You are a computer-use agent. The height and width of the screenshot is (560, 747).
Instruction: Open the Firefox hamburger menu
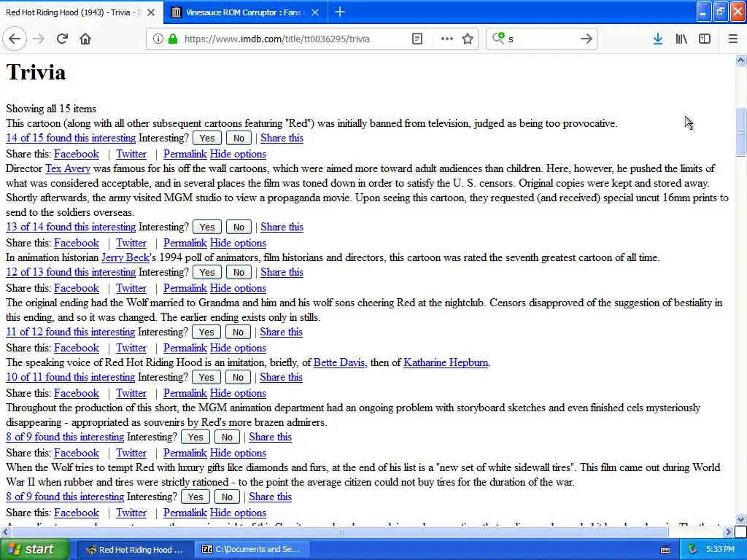(x=733, y=39)
